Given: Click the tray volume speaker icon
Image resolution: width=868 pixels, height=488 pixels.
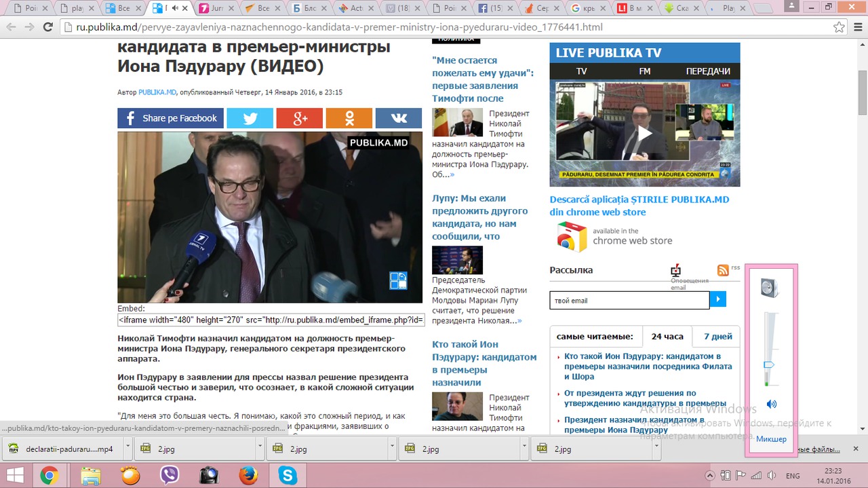Looking at the screenshot, I should click(772, 476).
